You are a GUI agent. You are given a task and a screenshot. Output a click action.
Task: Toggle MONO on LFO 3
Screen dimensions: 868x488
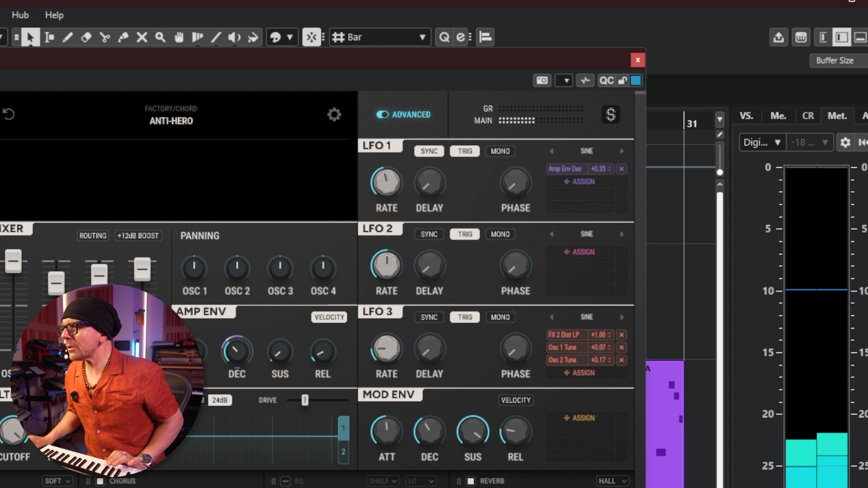coord(500,317)
